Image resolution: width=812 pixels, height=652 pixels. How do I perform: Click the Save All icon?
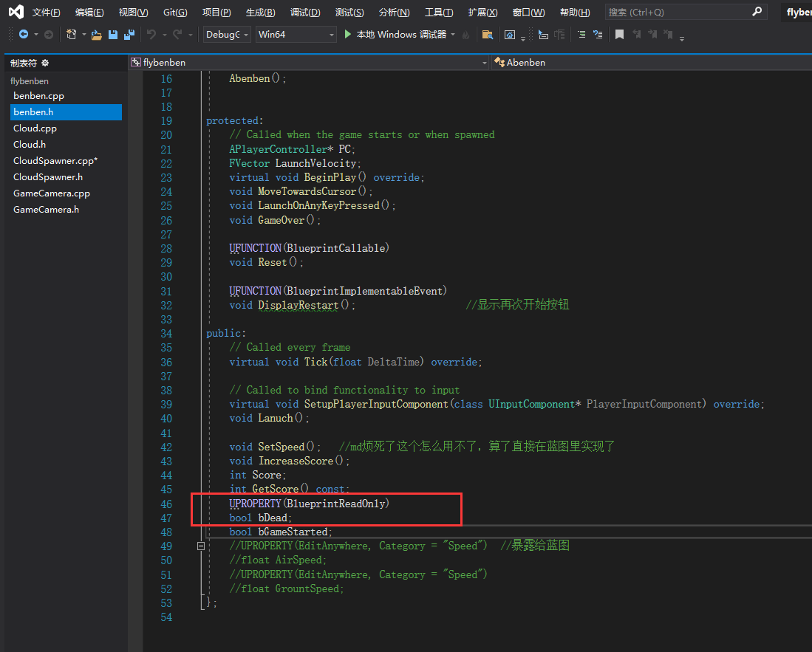point(129,35)
